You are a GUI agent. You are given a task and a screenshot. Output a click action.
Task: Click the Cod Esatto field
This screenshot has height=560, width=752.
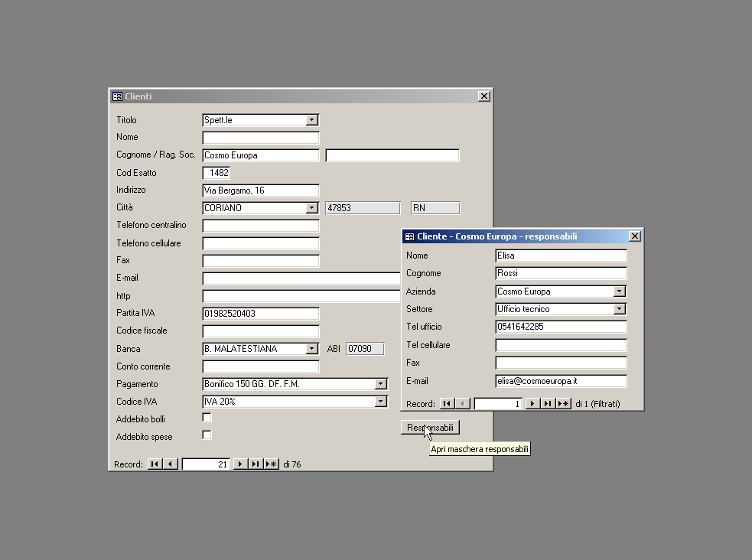(x=216, y=173)
